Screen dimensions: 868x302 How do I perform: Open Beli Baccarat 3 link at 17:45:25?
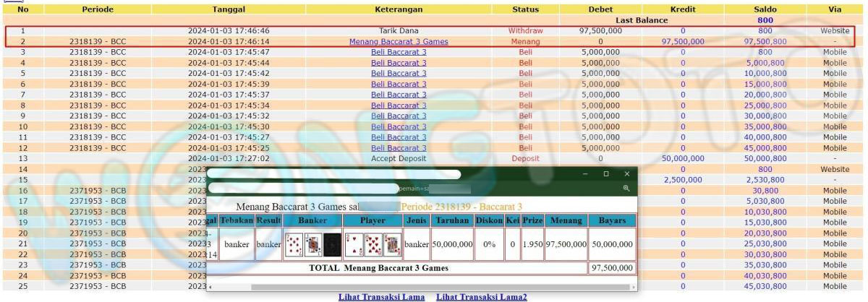(x=399, y=148)
